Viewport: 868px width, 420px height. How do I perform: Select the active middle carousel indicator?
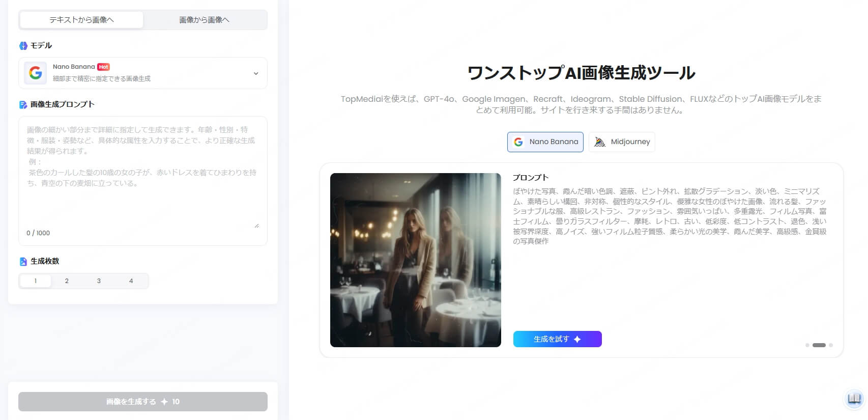point(819,345)
